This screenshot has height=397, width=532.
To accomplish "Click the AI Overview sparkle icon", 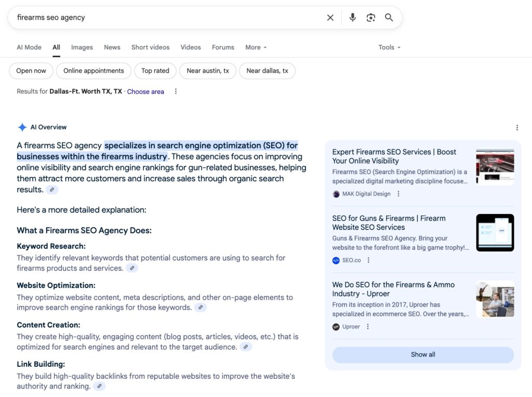I will pyautogui.click(x=22, y=127).
